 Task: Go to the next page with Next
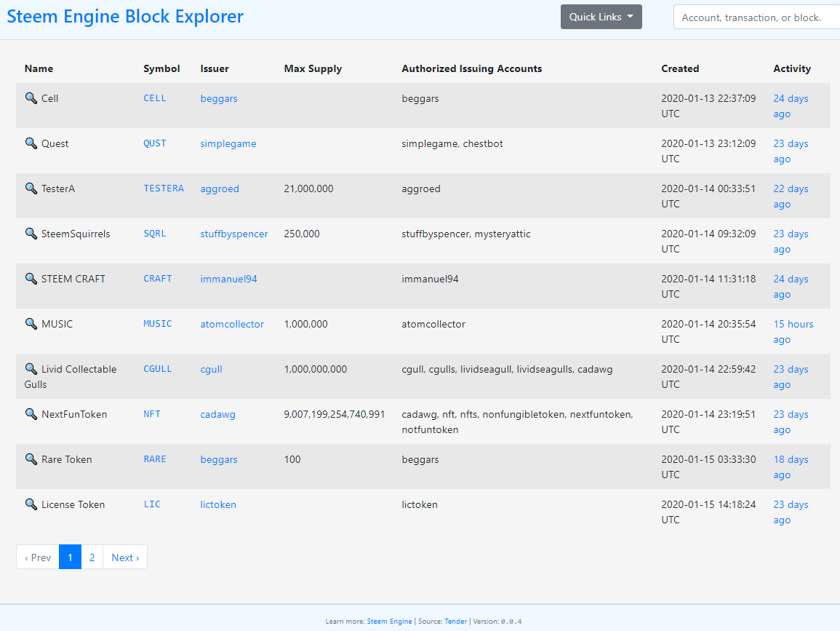pos(125,557)
